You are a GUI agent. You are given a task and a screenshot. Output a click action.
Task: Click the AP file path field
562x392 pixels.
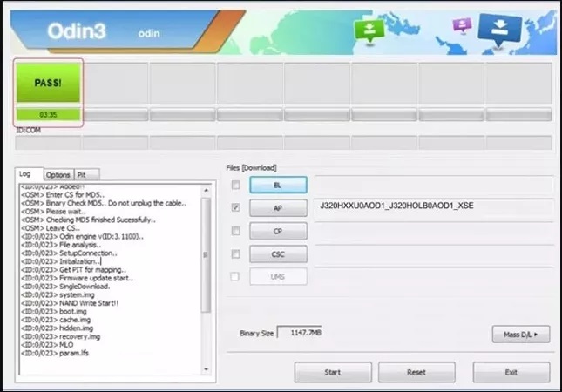(433, 207)
